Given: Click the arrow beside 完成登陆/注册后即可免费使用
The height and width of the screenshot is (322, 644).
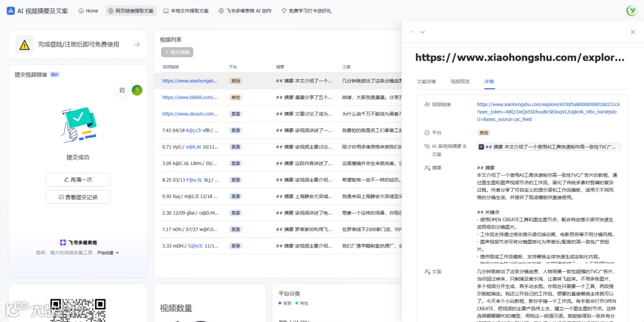Looking at the screenshot, I should pyautogui.click(x=137, y=44).
